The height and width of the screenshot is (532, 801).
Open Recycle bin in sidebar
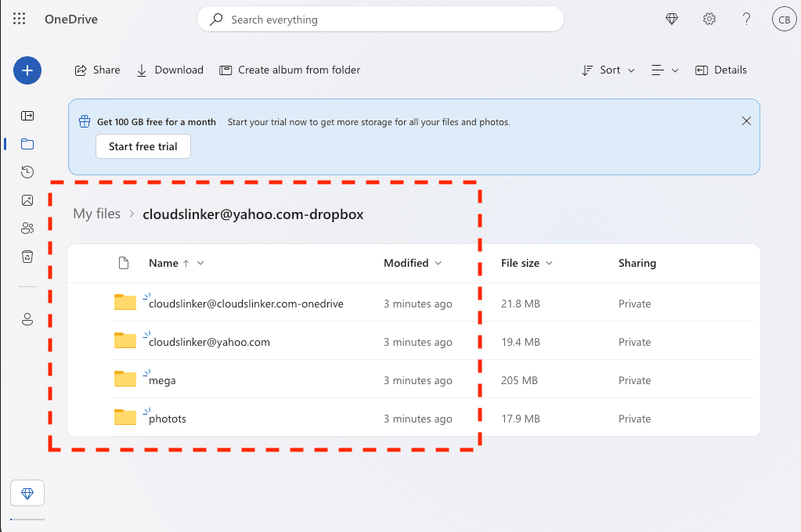(x=27, y=257)
